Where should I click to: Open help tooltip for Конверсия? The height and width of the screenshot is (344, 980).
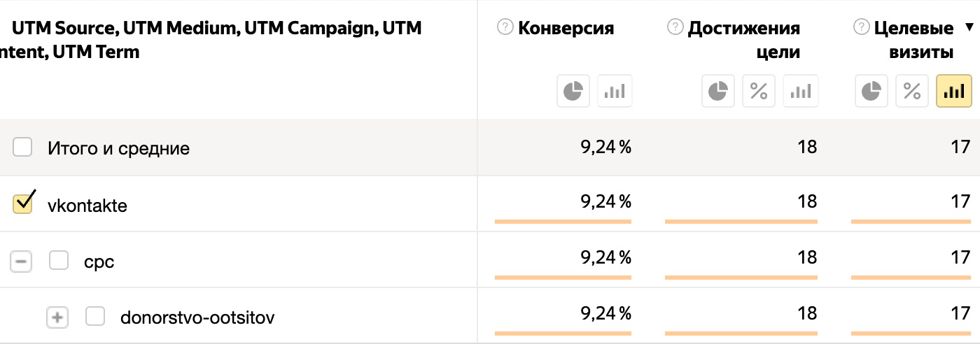504,27
